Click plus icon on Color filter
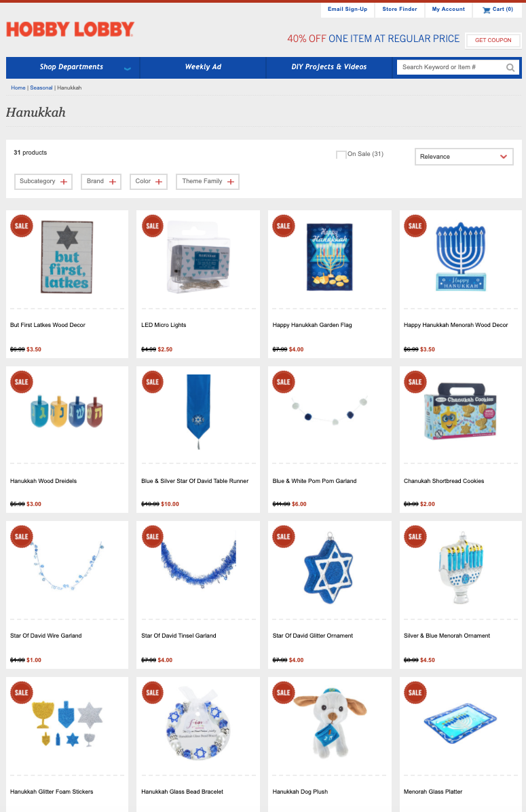The height and width of the screenshot is (812, 526). 159,182
